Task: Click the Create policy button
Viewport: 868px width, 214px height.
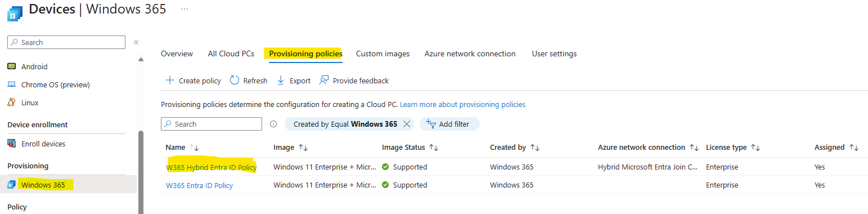Action: [193, 81]
